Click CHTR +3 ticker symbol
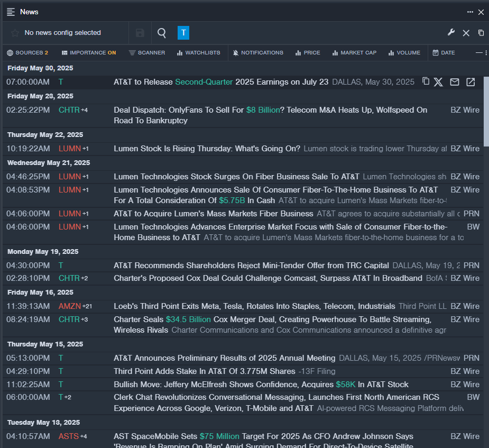This screenshot has width=489, height=448. pyautogui.click(x=69, y=319)
